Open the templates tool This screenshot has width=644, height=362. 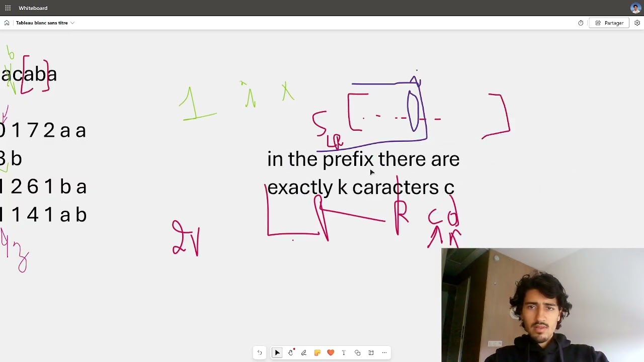[371, 352]
